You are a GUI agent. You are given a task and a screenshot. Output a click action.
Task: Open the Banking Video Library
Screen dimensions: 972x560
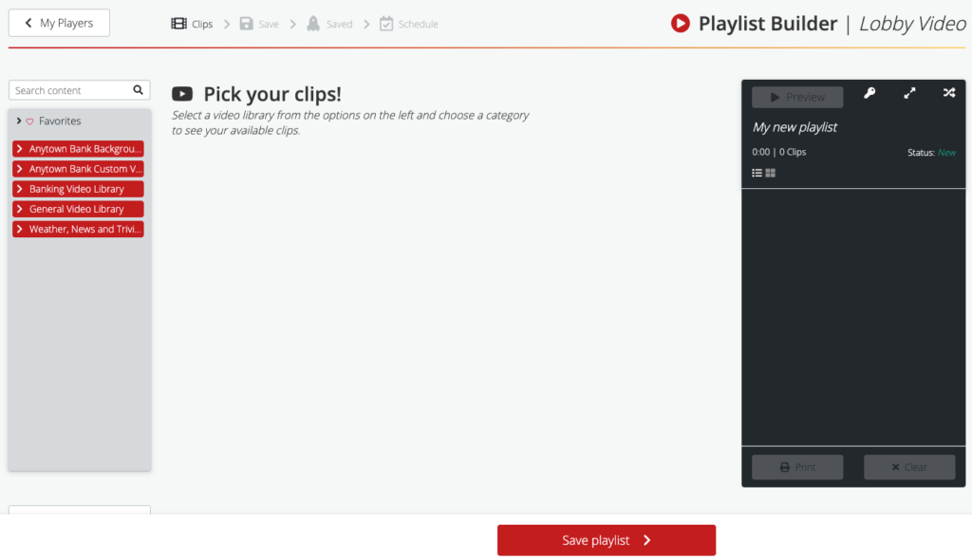(78, 189)
